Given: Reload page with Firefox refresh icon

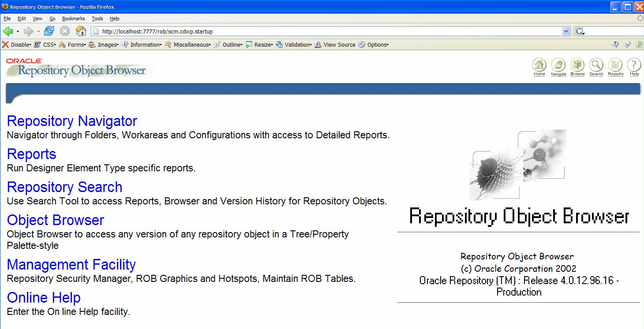Looking at the screenshot, I should tap(49, 31).
